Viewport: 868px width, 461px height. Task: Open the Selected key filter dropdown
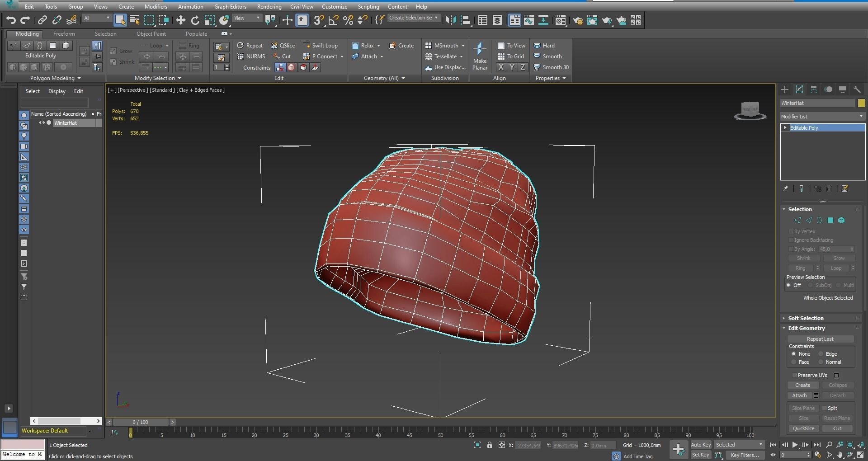[x=739, y=445]
